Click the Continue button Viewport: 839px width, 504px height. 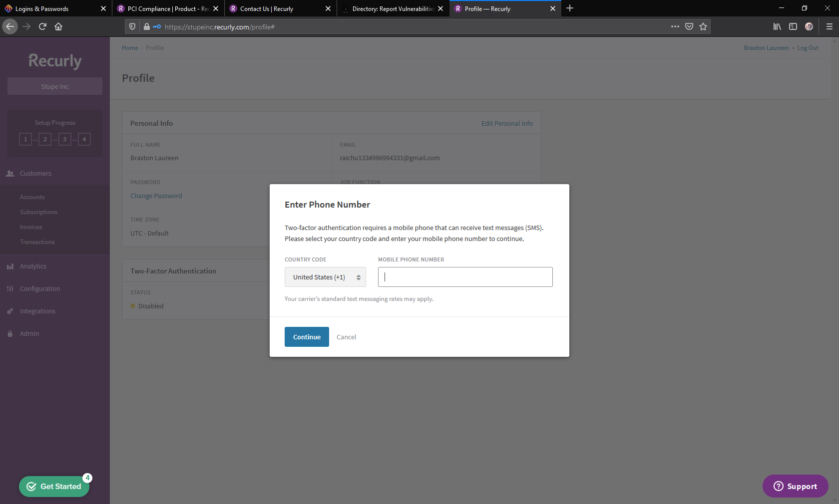(x=307, y=337)
